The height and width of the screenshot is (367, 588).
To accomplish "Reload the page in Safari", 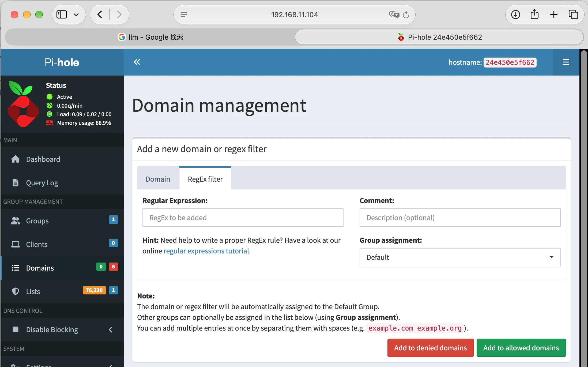I will tap(406, 14).
